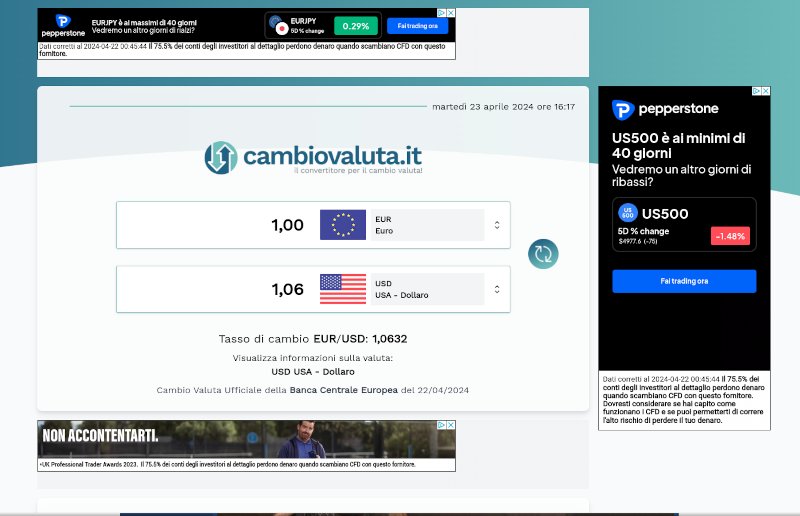Image resolution: width=800 pixels, height=516 pixels.
Task: Click the 1,06 converted amount field
Action: coord(214,289)
